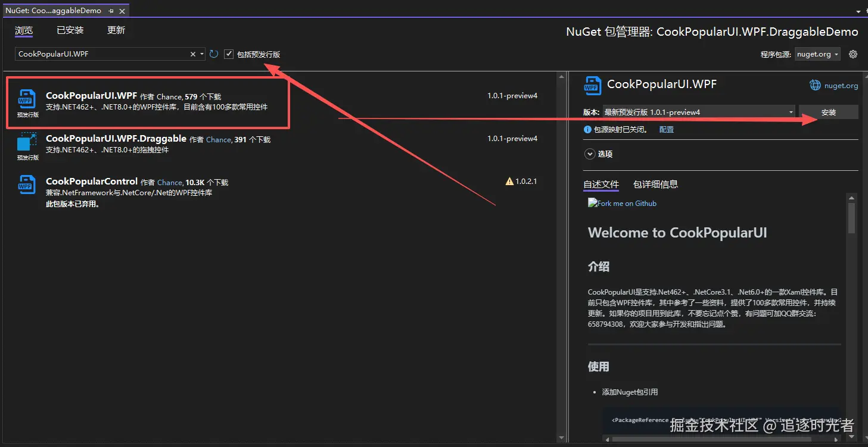868x447 pixels.
Task: Refresh the package search results
Action: (214, 54)
